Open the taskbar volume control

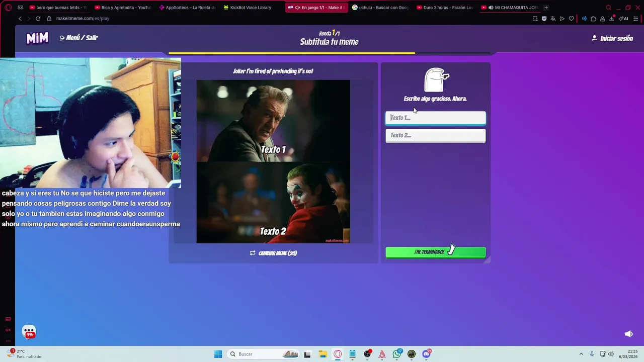610,354
